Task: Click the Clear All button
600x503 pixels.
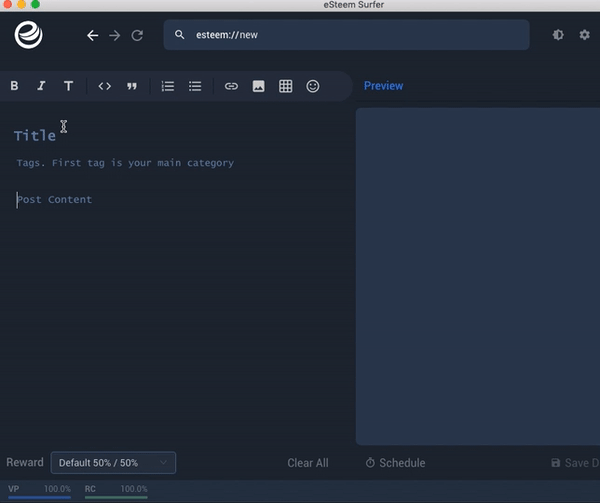Action: tap(308, 463)
